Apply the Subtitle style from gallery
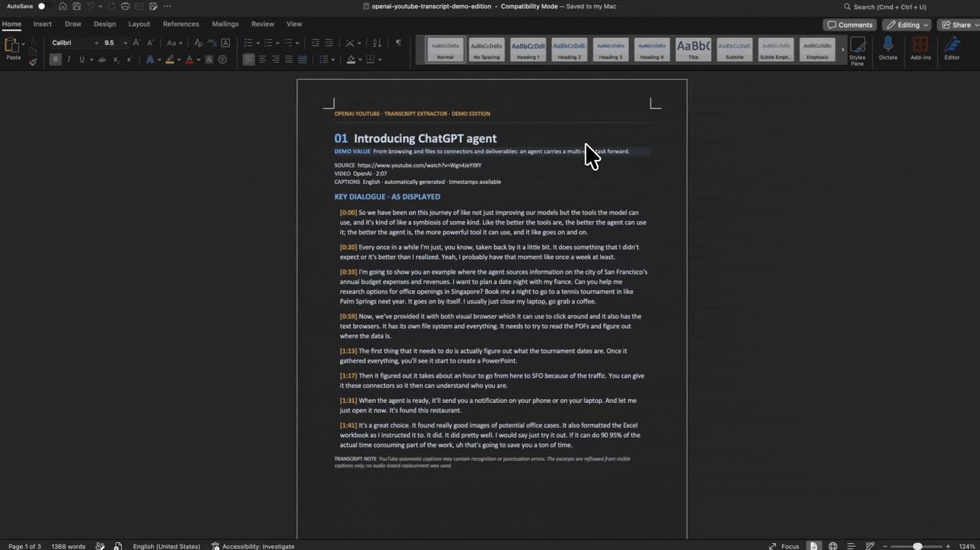Image resolution: width=980 pixels, height=550 pixels. 734,50
